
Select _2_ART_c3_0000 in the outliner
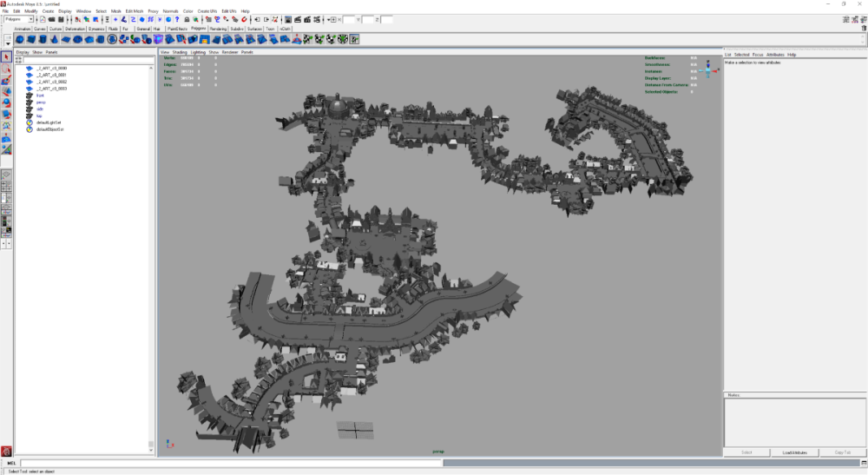pos(51,68)
